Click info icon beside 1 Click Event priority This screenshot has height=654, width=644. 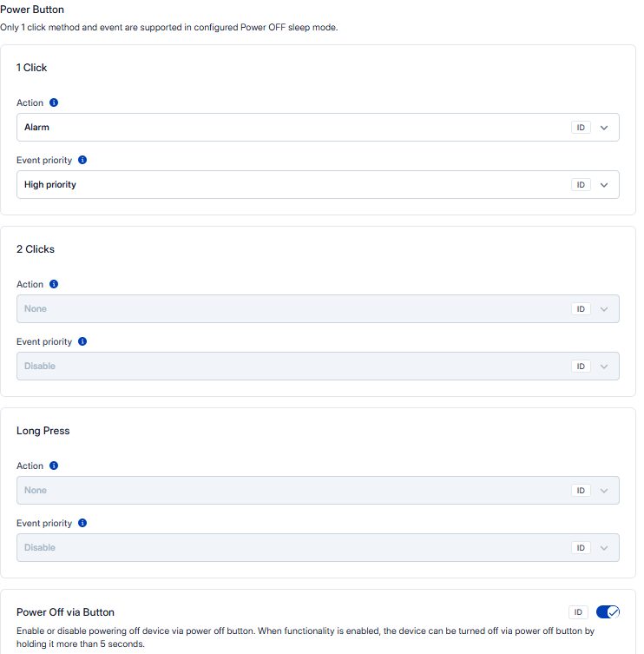coord(82,160)
